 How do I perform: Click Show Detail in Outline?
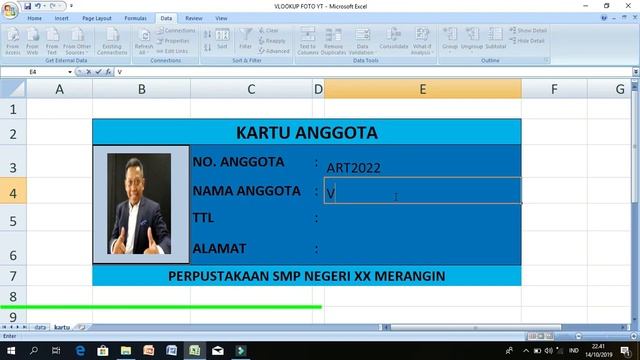pyautogui.click(x=528, y=31)
